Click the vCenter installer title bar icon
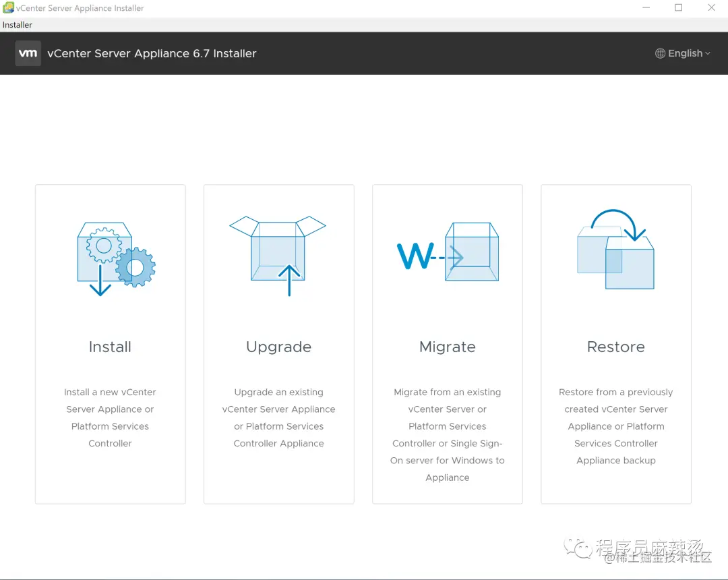The height and width of the screenshot is (580, 728). 8,8
